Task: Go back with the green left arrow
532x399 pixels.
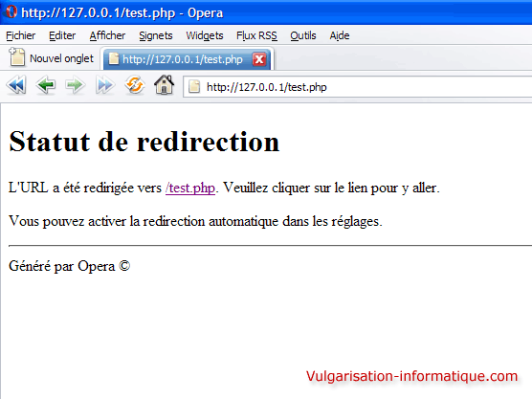Action: click(46, 85)
